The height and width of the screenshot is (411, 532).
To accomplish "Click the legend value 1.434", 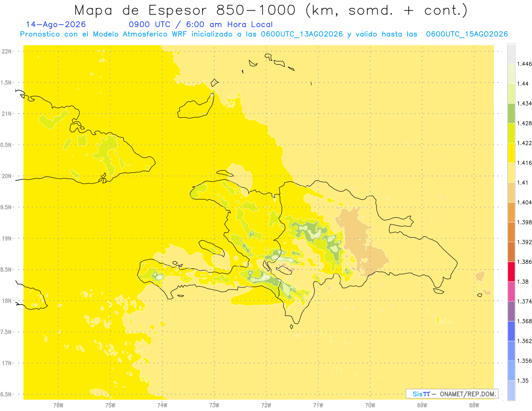I will [x=525, y=103].
